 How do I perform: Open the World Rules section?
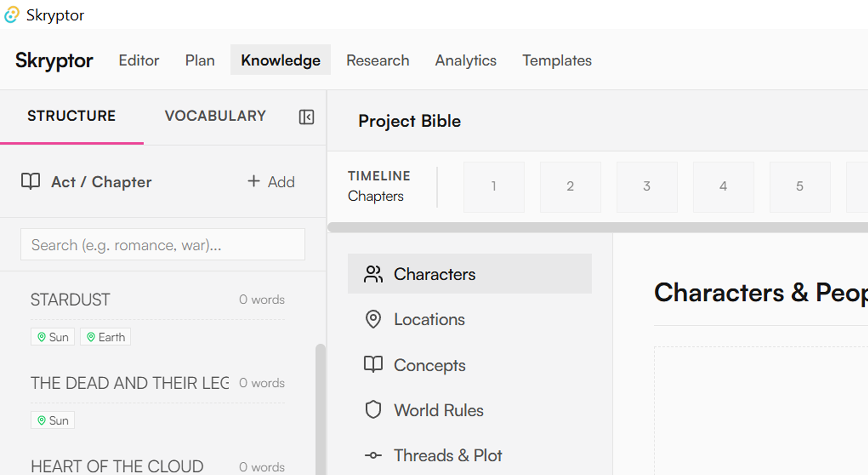pos(470,410)
